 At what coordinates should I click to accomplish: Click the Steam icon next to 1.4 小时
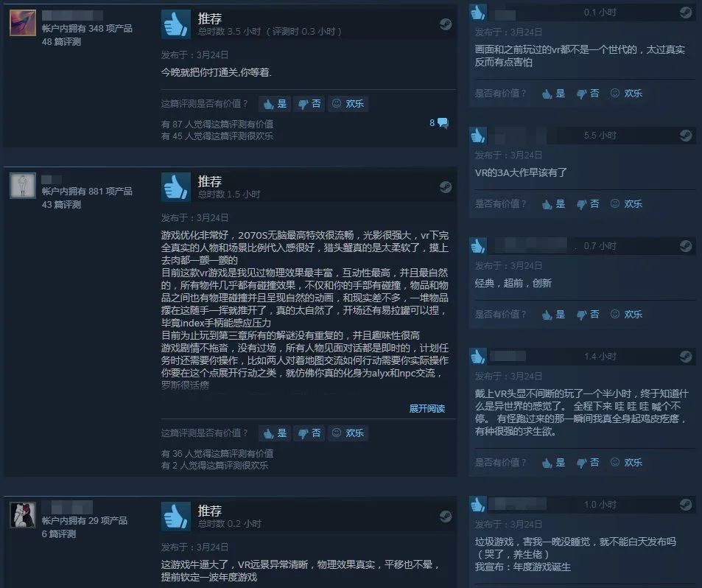pyautogui.click(x=686, y=357)
